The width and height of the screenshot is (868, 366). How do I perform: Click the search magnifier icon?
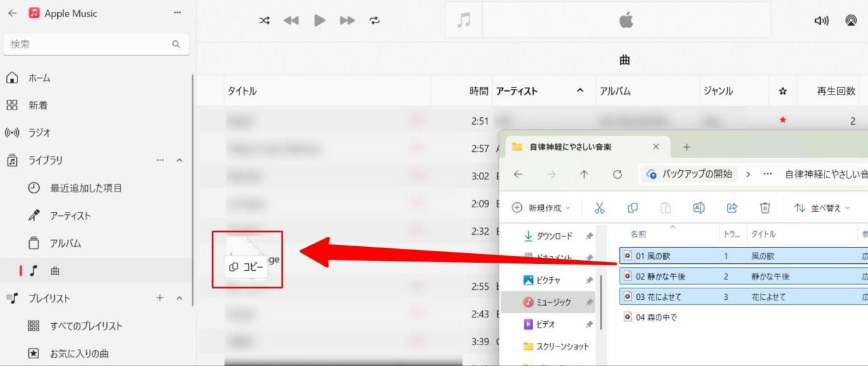click(176, 44)
